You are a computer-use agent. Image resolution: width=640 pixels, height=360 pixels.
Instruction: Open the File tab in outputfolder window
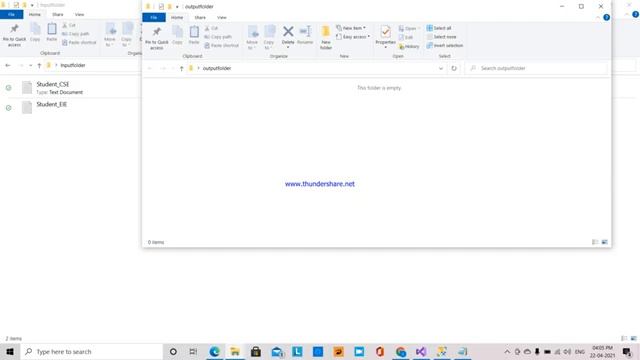coord(154,18)
